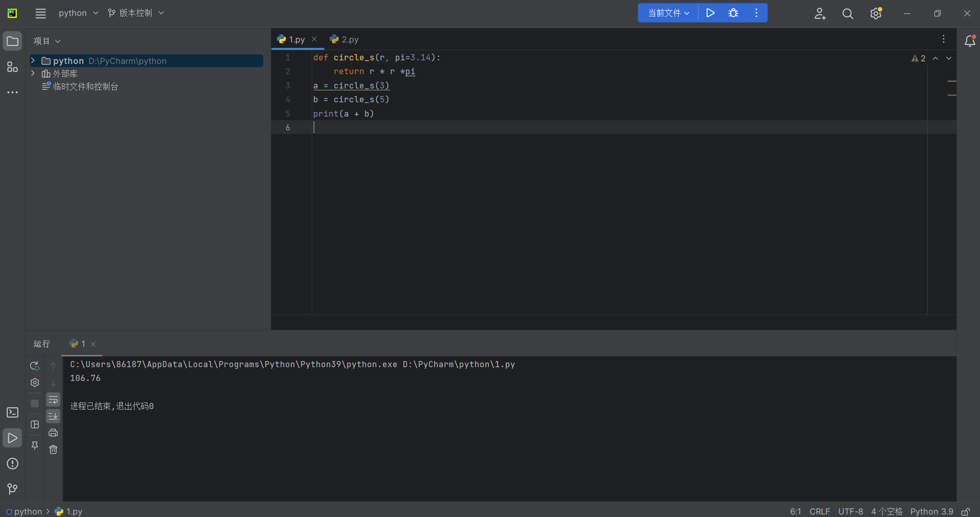980x517 pixels.
Task: Change UTF-8 file encoding
Action: coord(851,511)
